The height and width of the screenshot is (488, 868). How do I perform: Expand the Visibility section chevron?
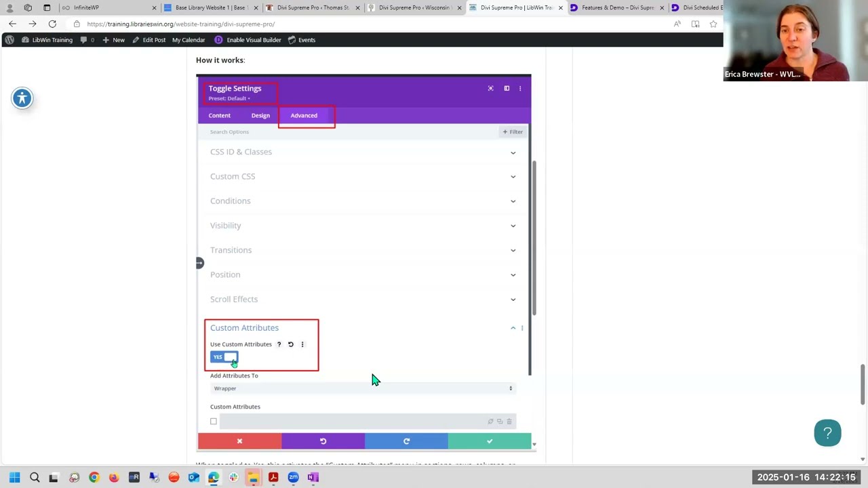tap(513, 226)
